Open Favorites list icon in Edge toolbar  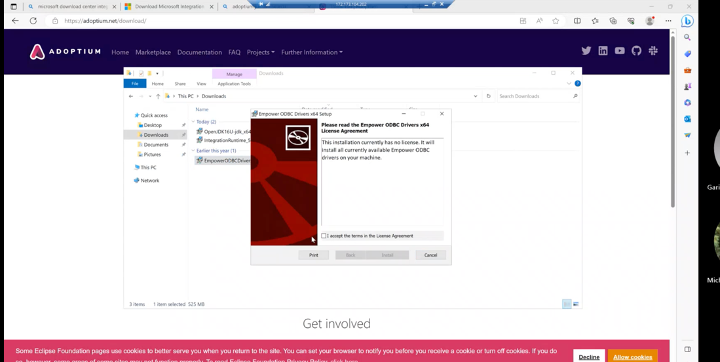click(595, 21)
